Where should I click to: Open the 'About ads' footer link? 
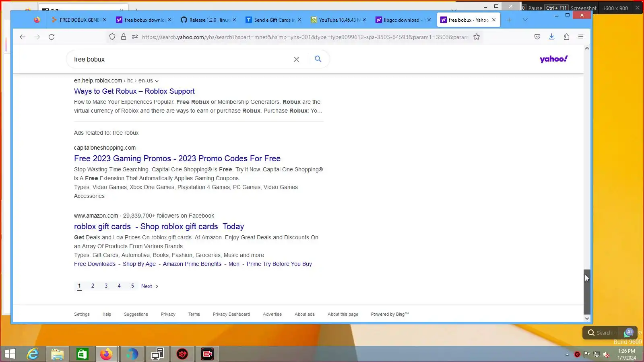coord(305,314)
